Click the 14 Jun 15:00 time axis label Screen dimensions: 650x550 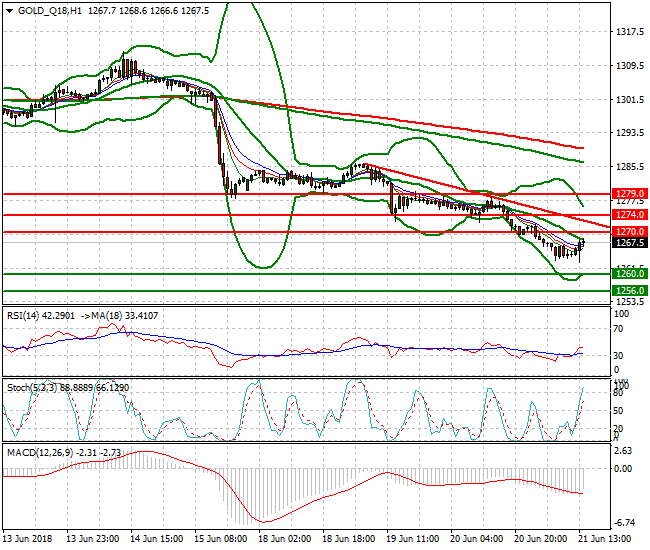pos(157,539)
